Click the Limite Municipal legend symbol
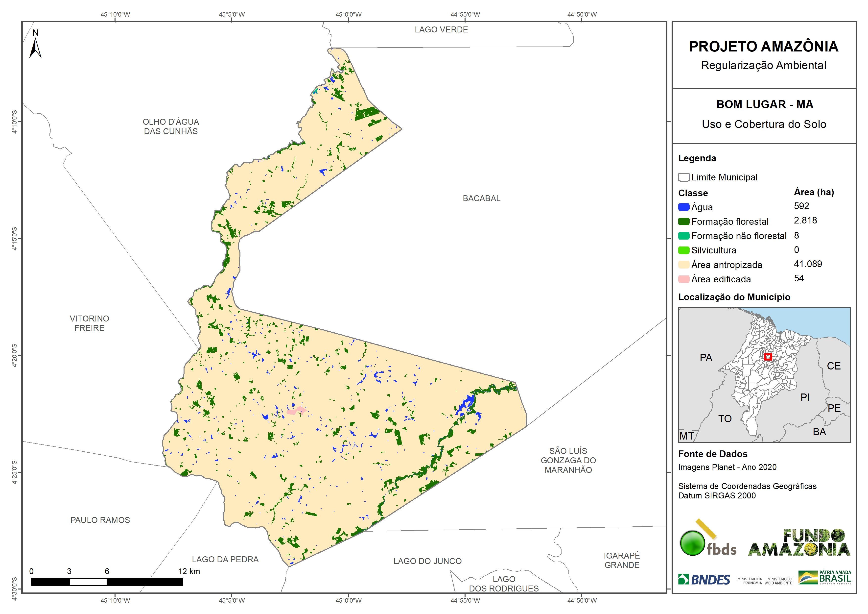 pyautogui.click(x=683, y=177)
